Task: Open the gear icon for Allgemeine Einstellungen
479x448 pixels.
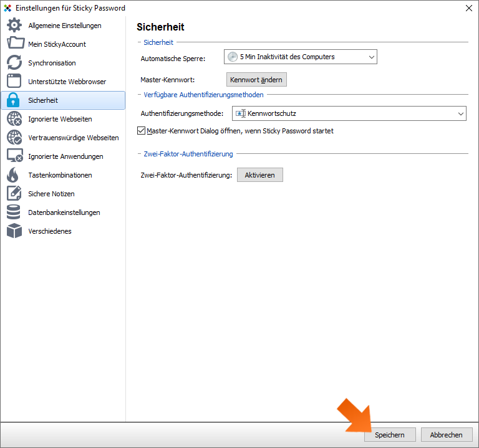Action: pos(14,25)
